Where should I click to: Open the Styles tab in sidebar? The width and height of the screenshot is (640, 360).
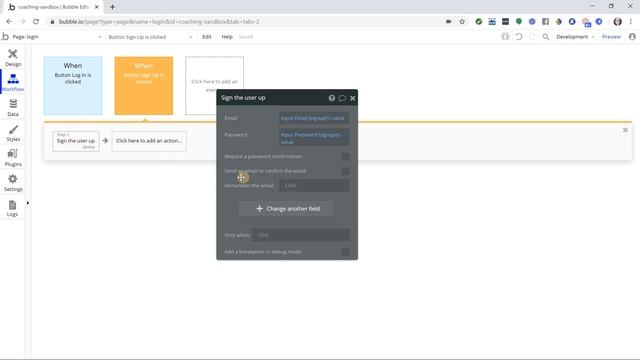click(x=13, y=133)
